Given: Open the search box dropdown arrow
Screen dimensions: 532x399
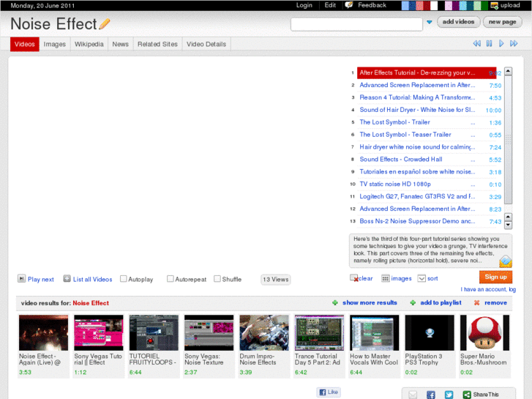Looking at the screenshot, I should 429,23.
